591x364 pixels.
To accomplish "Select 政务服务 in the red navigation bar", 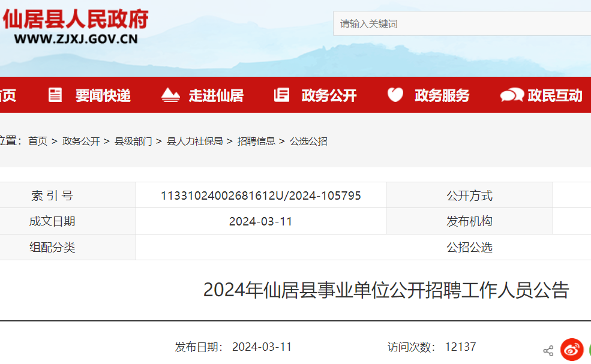I will [442, 95].
